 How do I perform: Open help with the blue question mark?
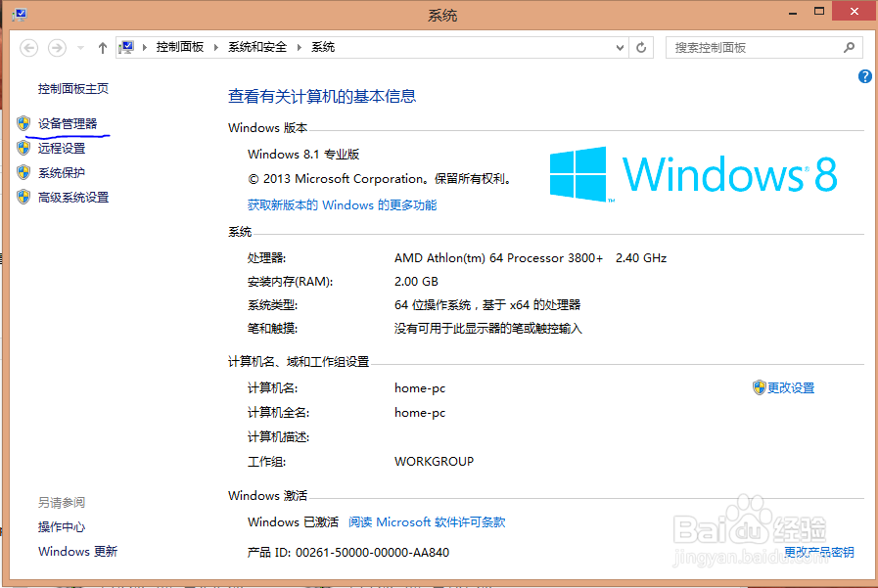click(x=864, y=76)
